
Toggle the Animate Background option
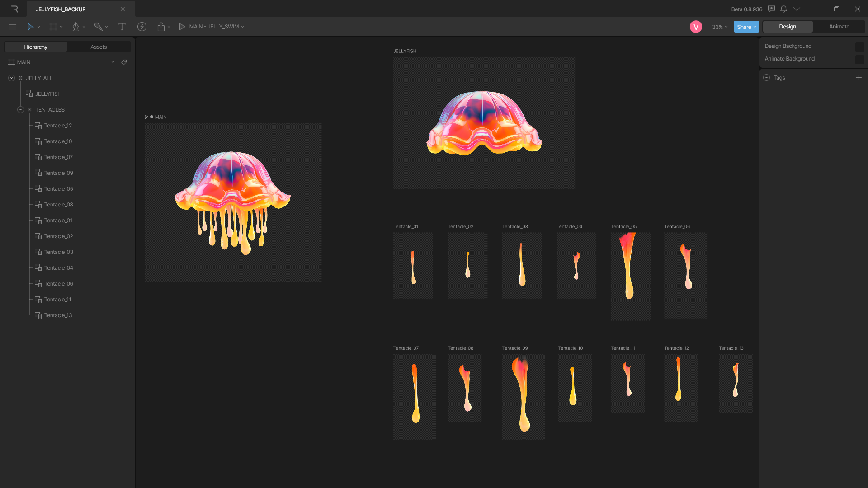pyautogui.click(x=860, y=59)
